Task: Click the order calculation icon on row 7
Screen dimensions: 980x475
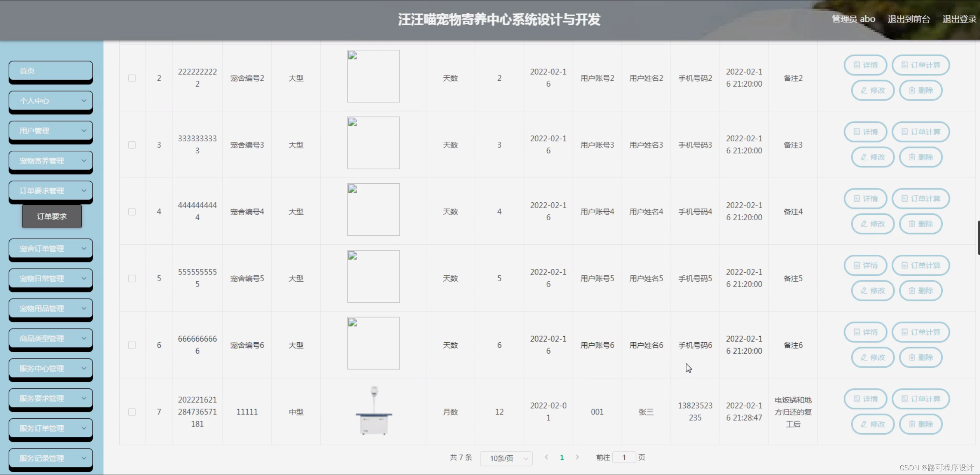Action: tap(904, 399)
